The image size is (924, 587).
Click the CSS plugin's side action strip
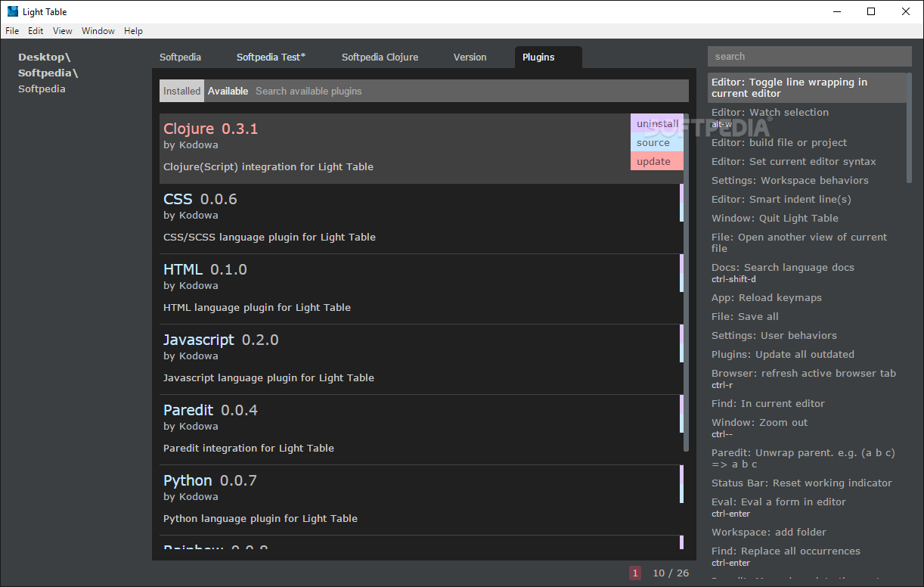click(x=681, y=203)
